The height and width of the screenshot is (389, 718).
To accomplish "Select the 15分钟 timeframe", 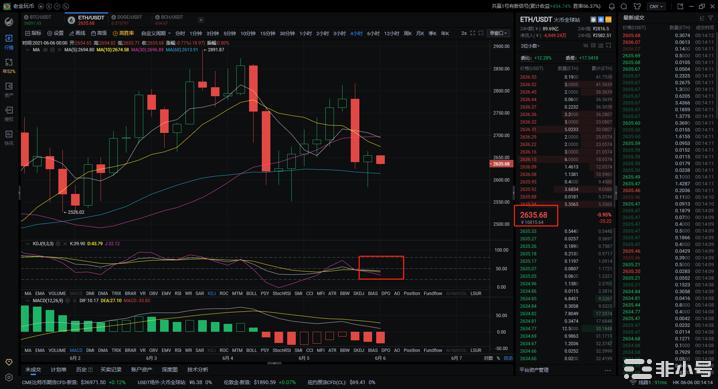I will point(267,33).
